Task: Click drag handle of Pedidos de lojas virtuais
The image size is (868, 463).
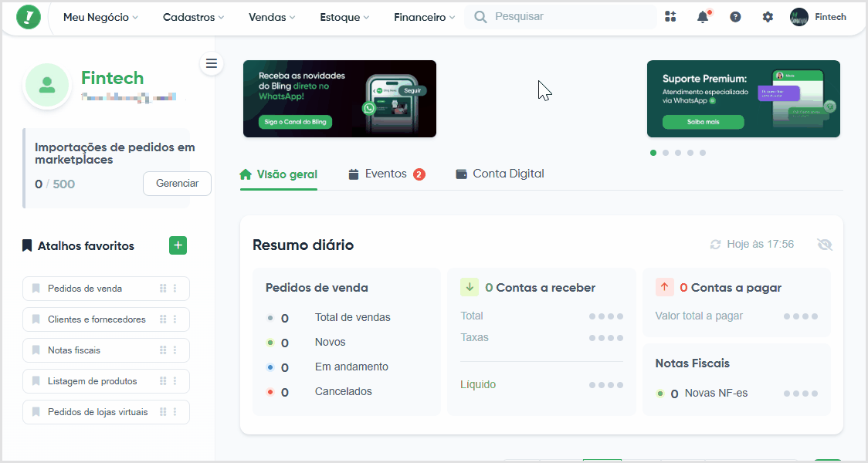Action: tap(163, 412)
